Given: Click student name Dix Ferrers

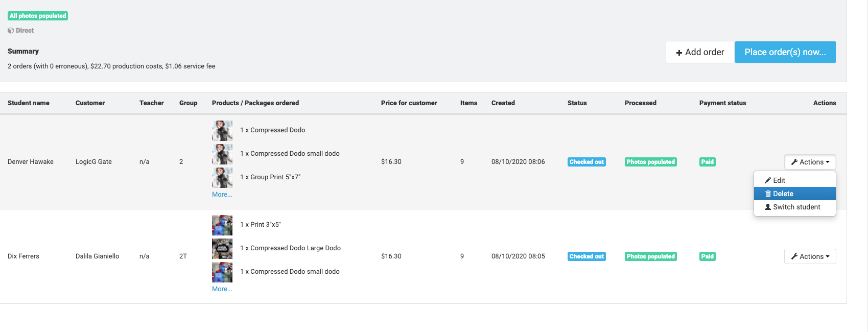Looking at the screenshot, I should (x=24, y=256).
